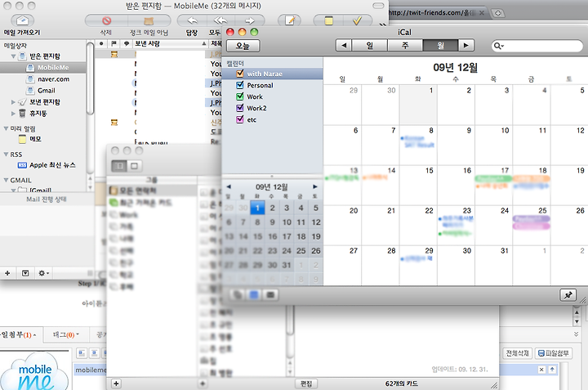Click the 8 December event in iCal

(x=418, y=141)
